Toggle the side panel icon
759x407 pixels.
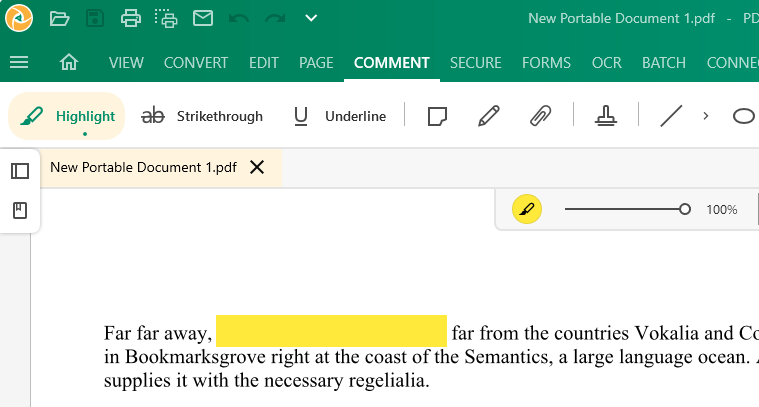click(x=20, y=171)
